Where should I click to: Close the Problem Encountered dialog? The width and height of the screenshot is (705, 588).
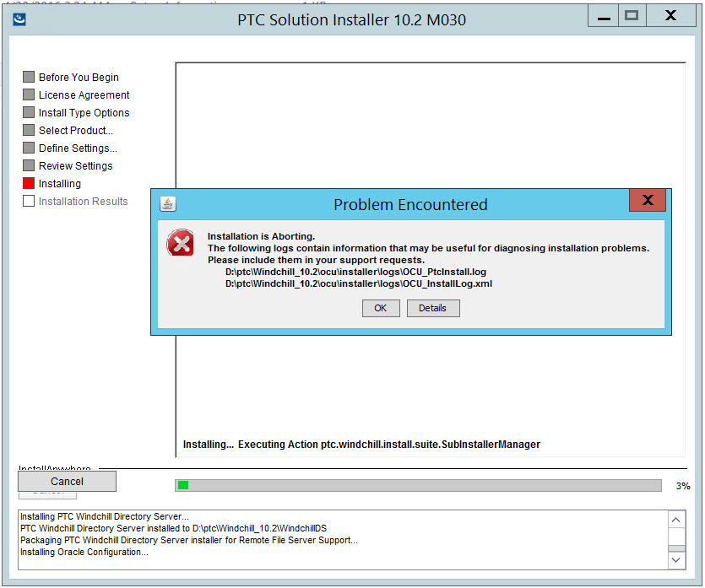tap(648, 200)
